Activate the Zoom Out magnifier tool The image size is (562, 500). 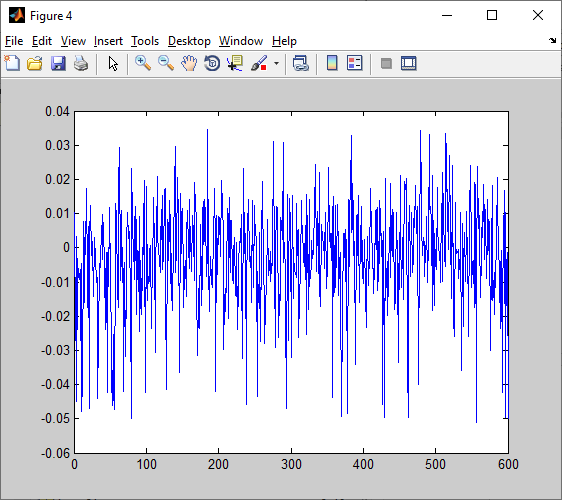point(166,63)
